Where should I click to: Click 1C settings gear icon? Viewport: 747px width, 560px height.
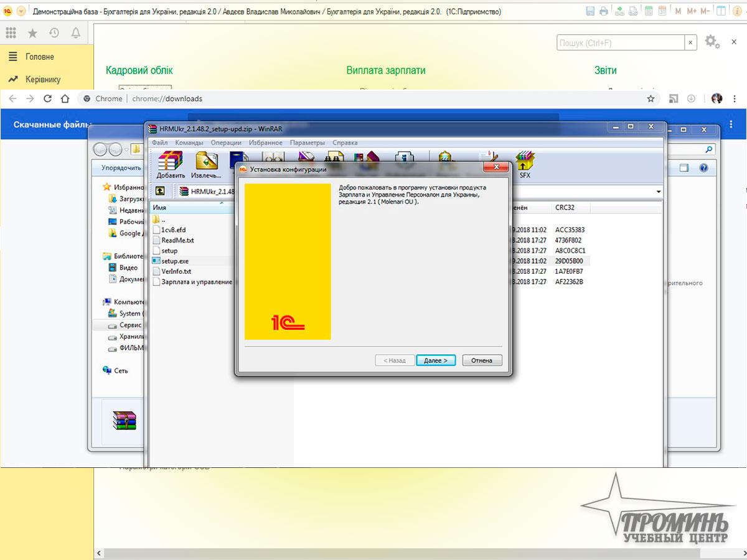point(712,42)
